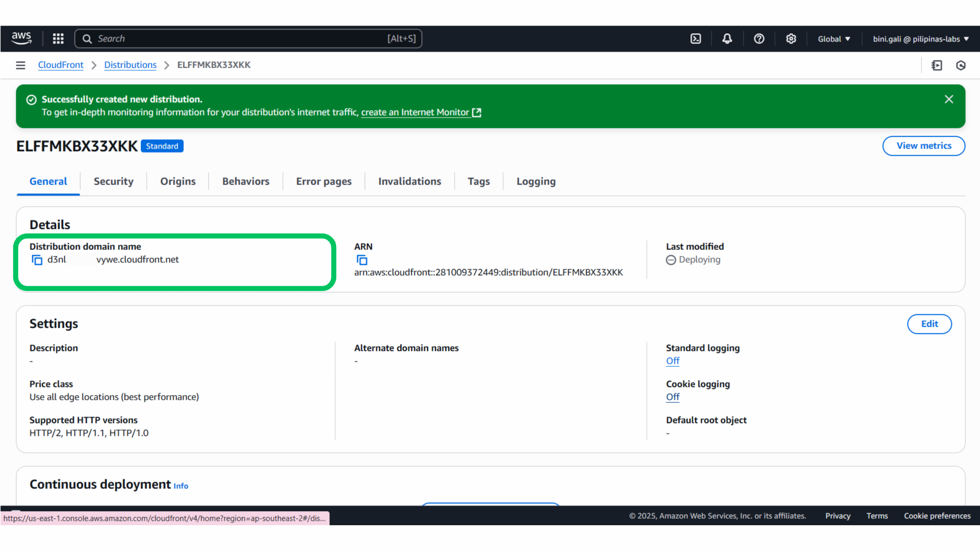
Task: Click 'HTTP/2, HTTP/1.1, HTTP/1.0' value
Action: pos(89,433)
